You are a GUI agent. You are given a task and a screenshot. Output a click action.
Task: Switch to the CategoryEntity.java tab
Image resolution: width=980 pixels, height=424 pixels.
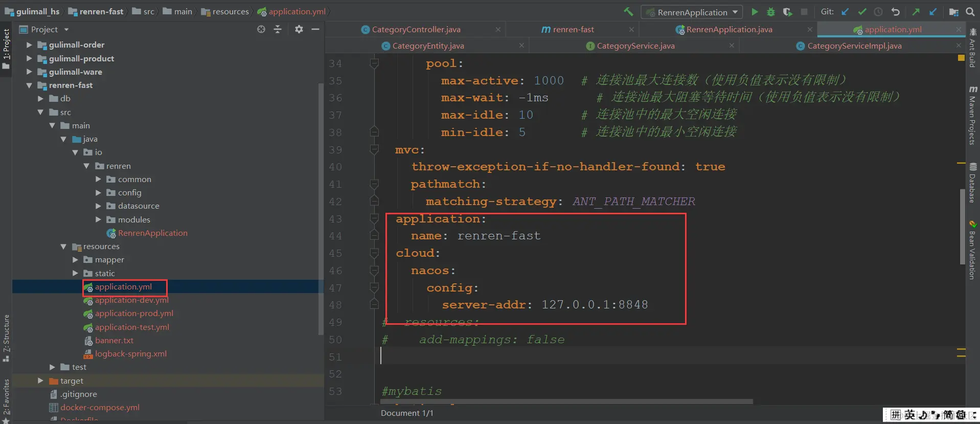pyautogui.click(x=423, y=46)
